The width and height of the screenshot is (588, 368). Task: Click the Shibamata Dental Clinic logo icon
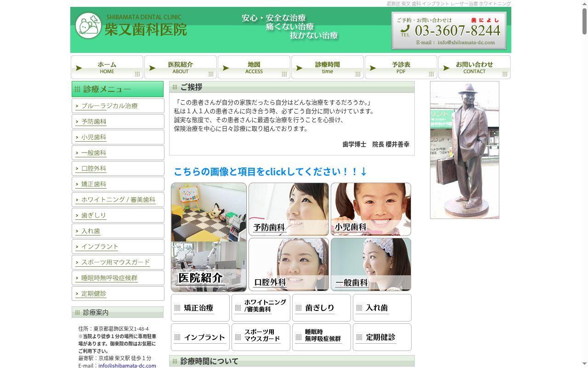pyautogui.click(x=88, y=26)
